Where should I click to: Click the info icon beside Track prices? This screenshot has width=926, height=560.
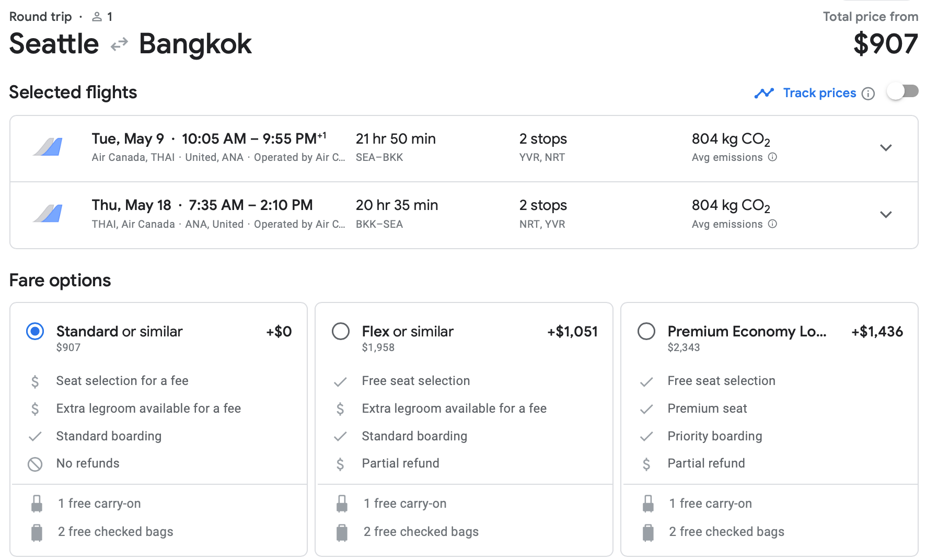tap(868, 94)
